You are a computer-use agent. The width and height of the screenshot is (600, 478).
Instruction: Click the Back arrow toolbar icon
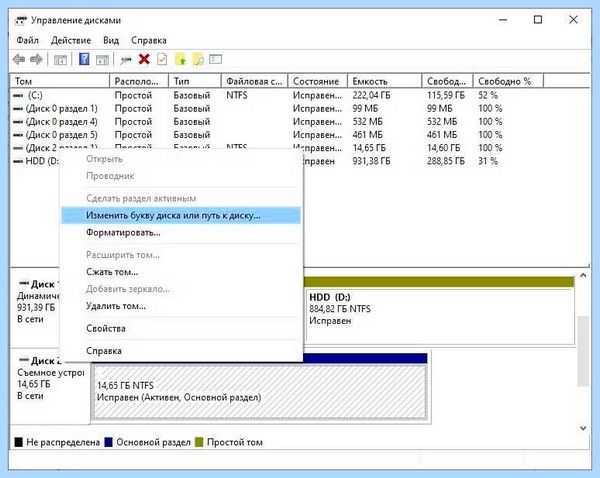pyautogui.click(x=18, y=59)
